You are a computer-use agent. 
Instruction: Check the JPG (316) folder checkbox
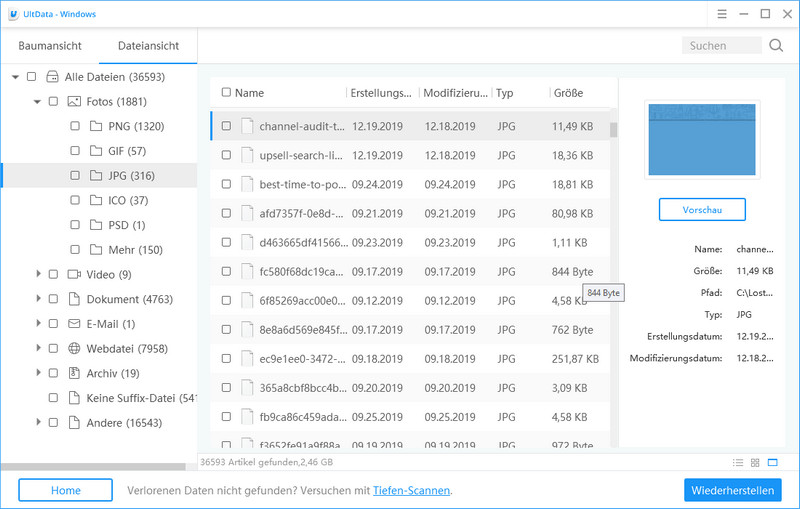coord(75,175)
